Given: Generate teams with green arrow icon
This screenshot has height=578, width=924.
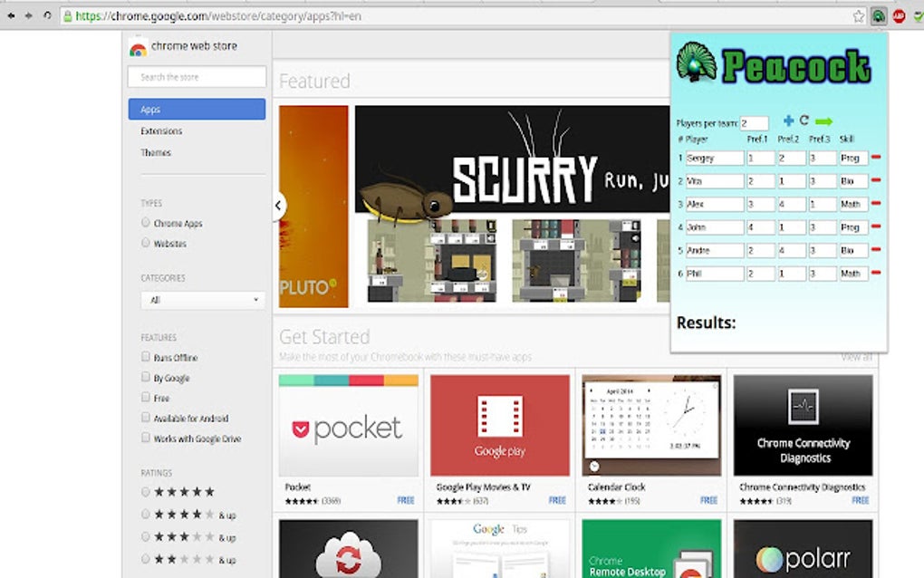Looking at the screenshot, I should tap(823, 121).
